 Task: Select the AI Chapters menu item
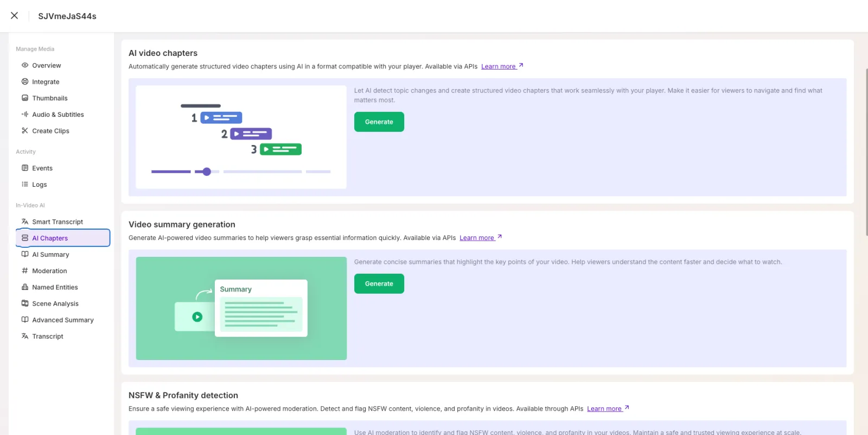click(63, 238)
